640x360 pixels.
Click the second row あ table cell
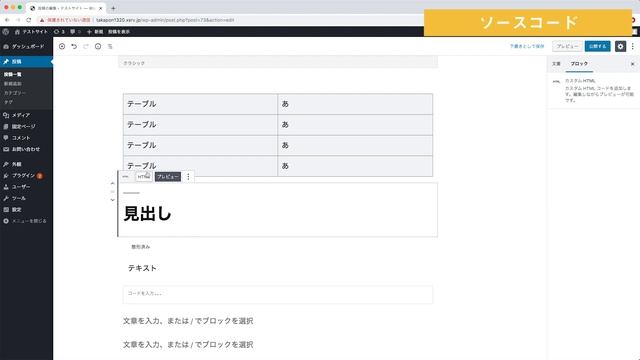[x=355, y=124]
